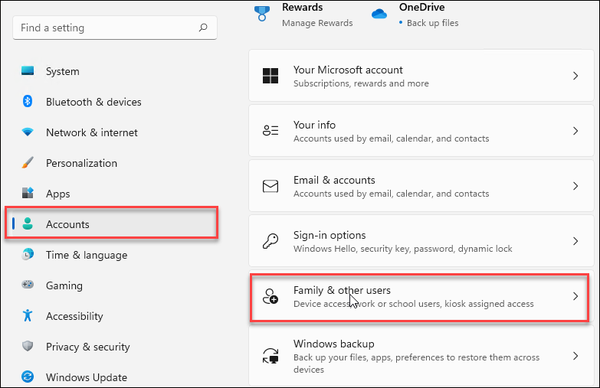Click the Sign-in options key icon
This screenshot has height=388, width=600.
point(271,241)
